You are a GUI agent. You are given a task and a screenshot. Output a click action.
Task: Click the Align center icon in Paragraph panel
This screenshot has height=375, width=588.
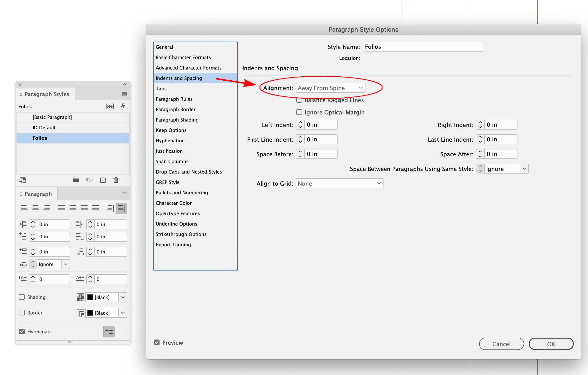point(36,208)
